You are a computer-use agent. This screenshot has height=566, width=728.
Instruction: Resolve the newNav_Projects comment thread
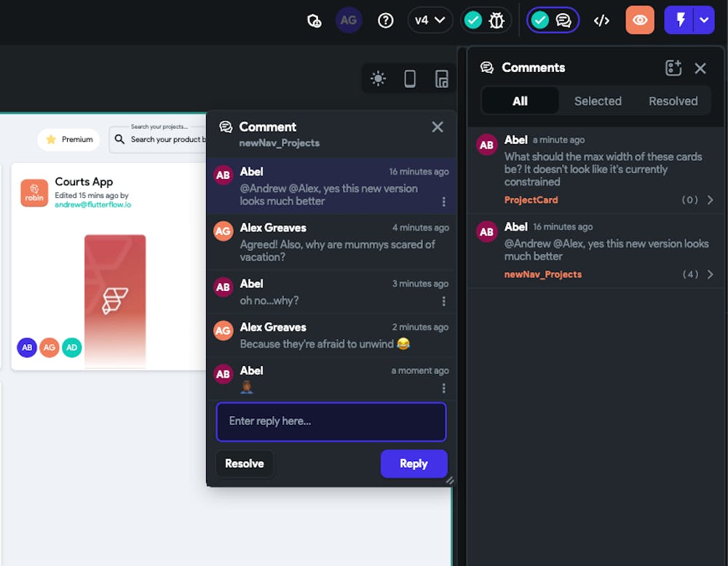pyautogui.click(x=245, y=463)
